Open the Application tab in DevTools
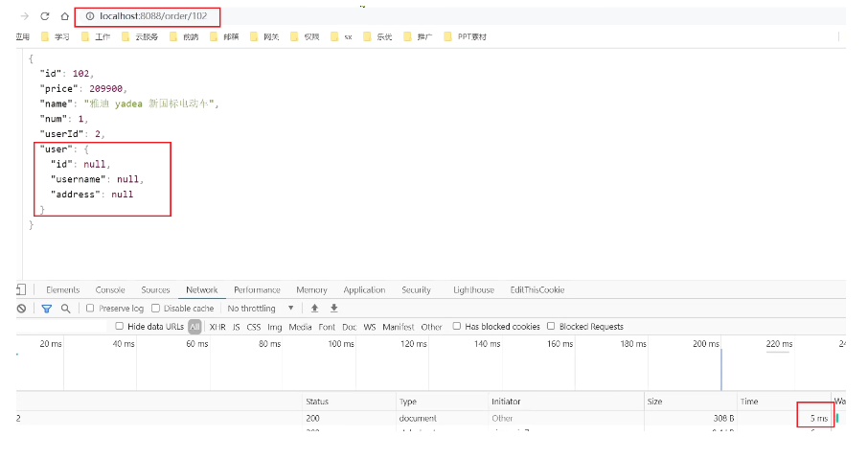This screenshot has width=868, height=460. (x=364, y=290)
